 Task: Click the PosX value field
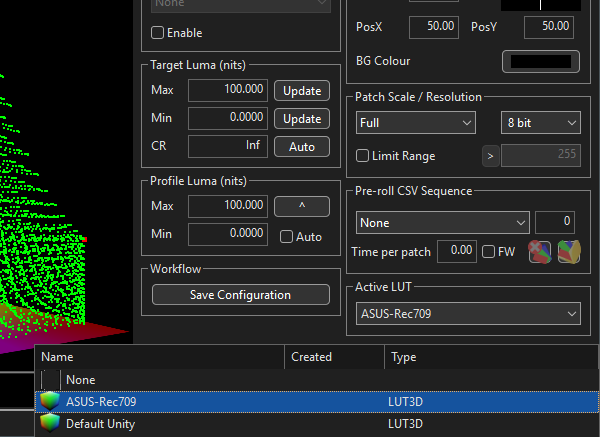pos(434,27)
